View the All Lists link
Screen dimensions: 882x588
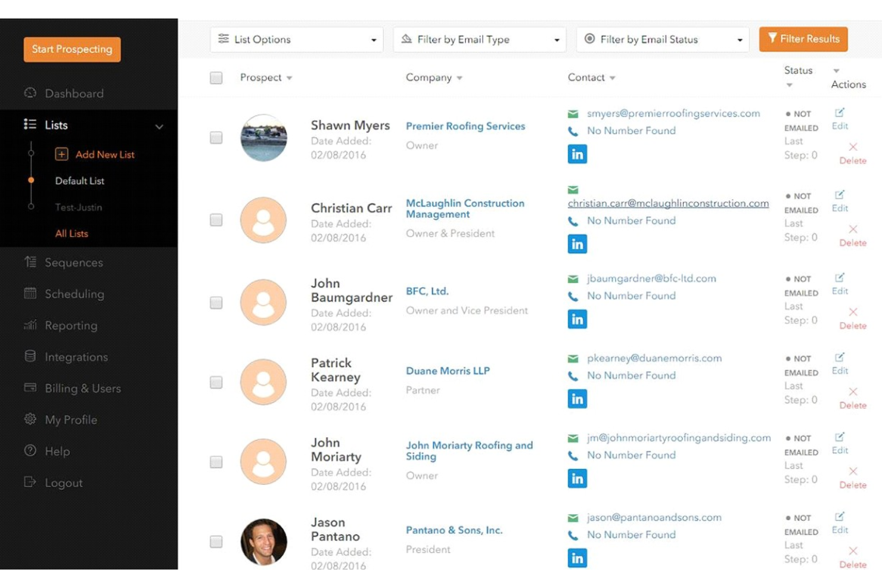(x=72, y=234)
